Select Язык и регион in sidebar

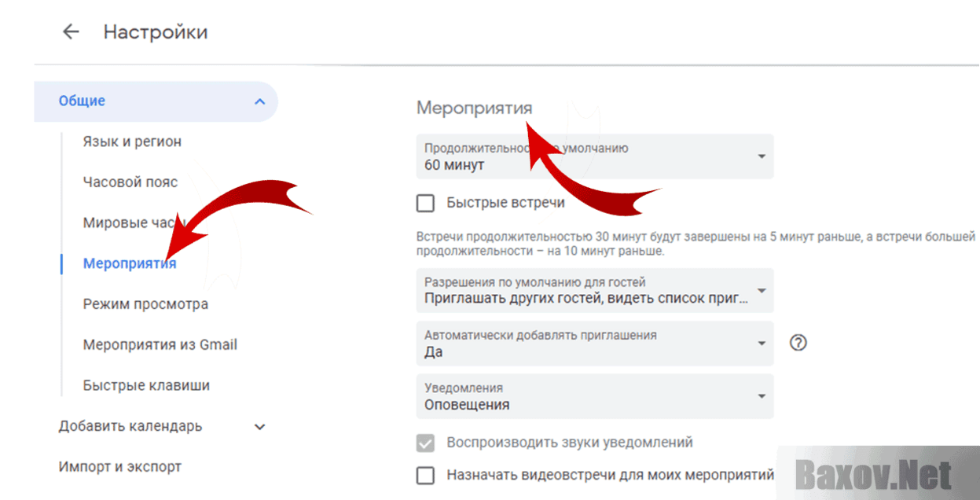pos(132,142)
